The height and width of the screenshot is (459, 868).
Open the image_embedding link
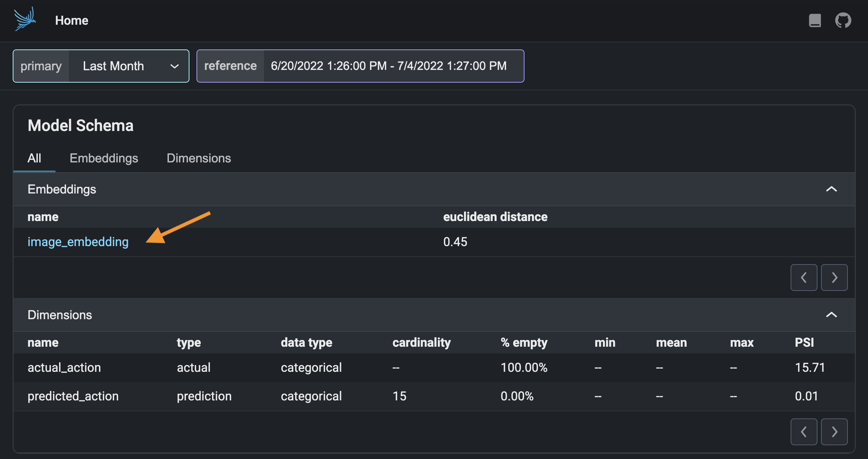click(x=78, y=242)
